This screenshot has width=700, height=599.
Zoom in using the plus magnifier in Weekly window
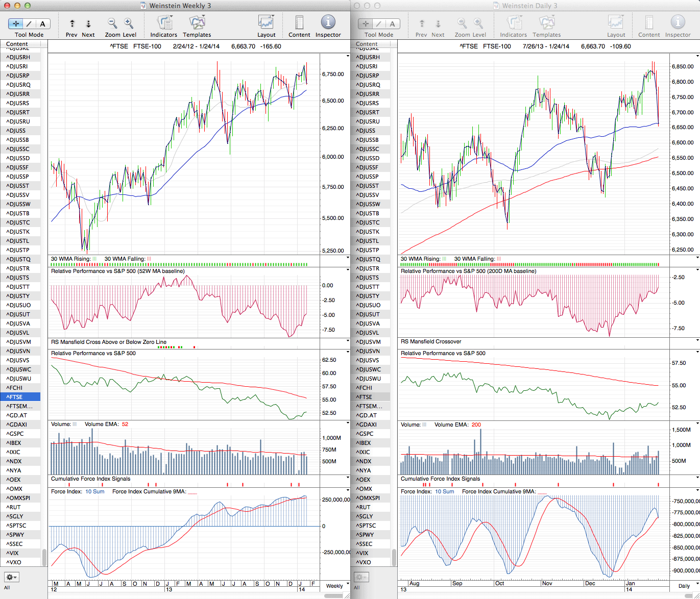[129, 23]
